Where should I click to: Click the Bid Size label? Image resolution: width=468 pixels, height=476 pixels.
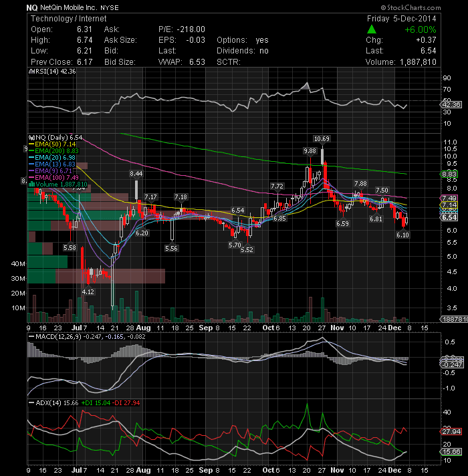coord(120,62)
